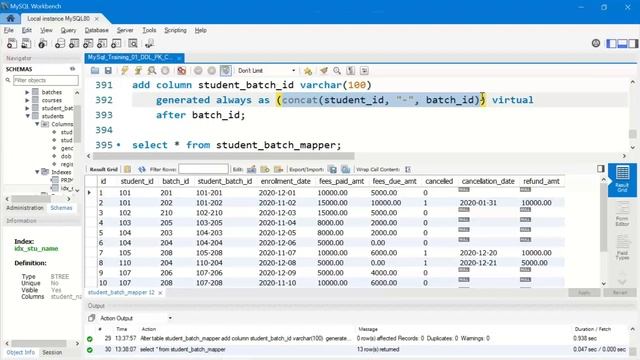This screenshot has height=360, width=640.
Task: Collapse the Columns node under students
Action: pos(37,124)
